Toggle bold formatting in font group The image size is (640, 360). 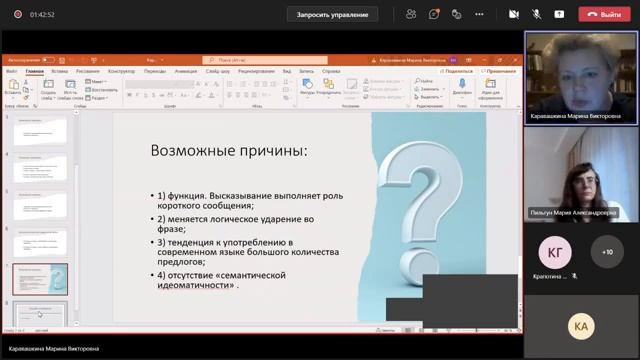tap(129, 95)
